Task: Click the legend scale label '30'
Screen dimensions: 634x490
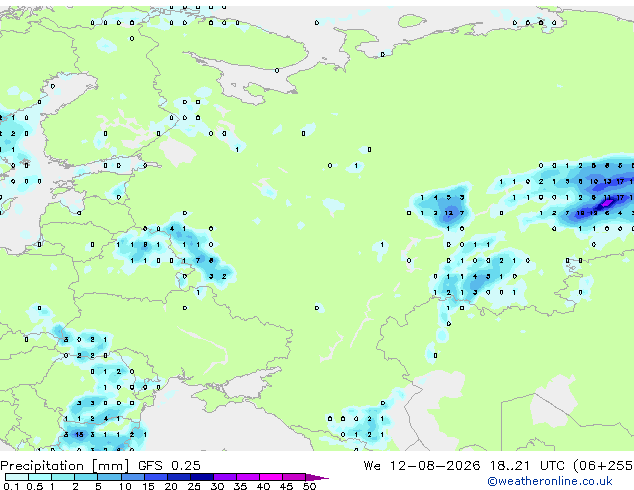Action: pos(217,486)
